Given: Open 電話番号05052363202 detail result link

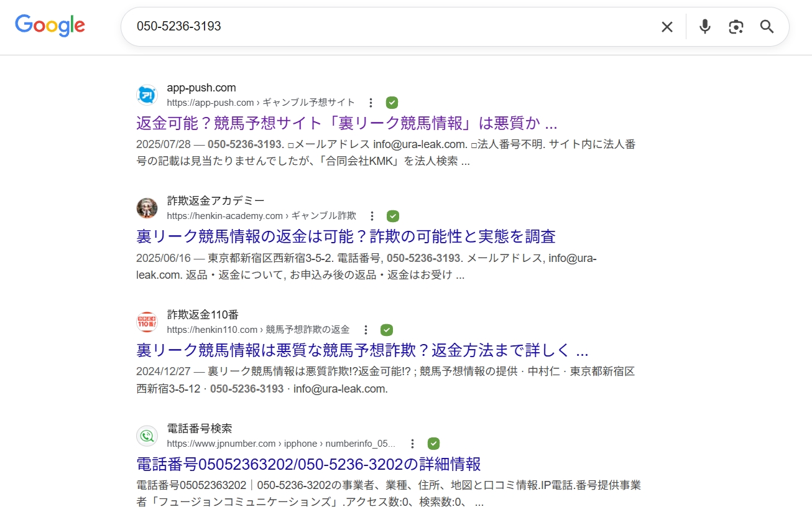Looking at the screenshot, I should tap(308, 464).
